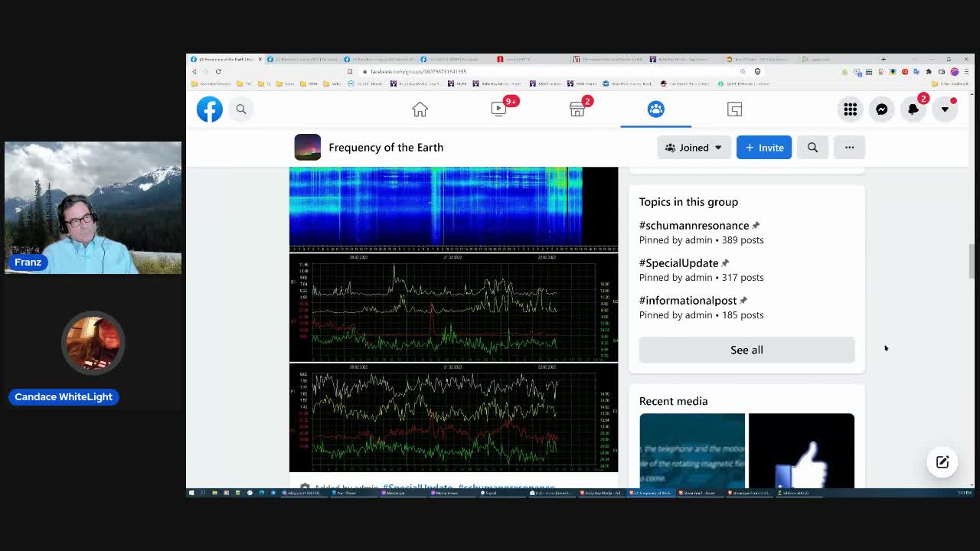The image size is (980, 551).
Task: Open a new browser tab with plus
Action: tap(883, 59)
